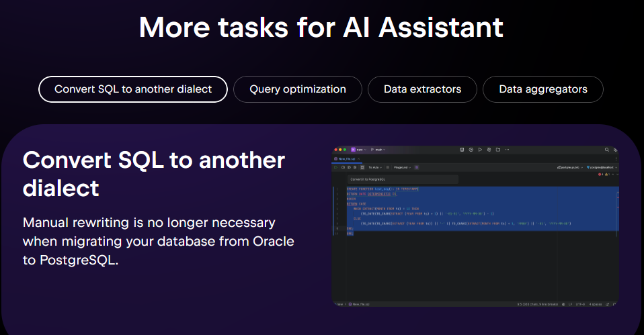Click the run triangle icon in IDE title bar
Viewport: 644px width, 335px height.
click(x=480, y=150)
